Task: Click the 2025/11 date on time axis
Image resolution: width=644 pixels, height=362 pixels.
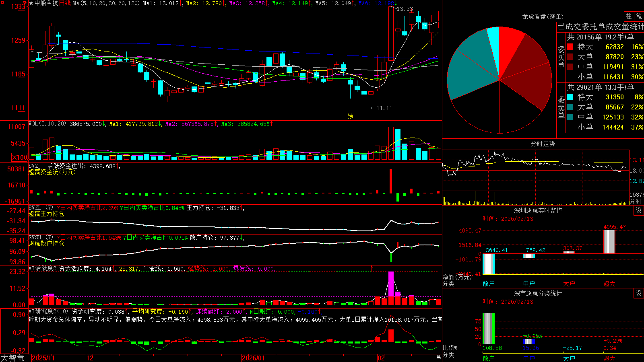Action: [x=43, y=358]
